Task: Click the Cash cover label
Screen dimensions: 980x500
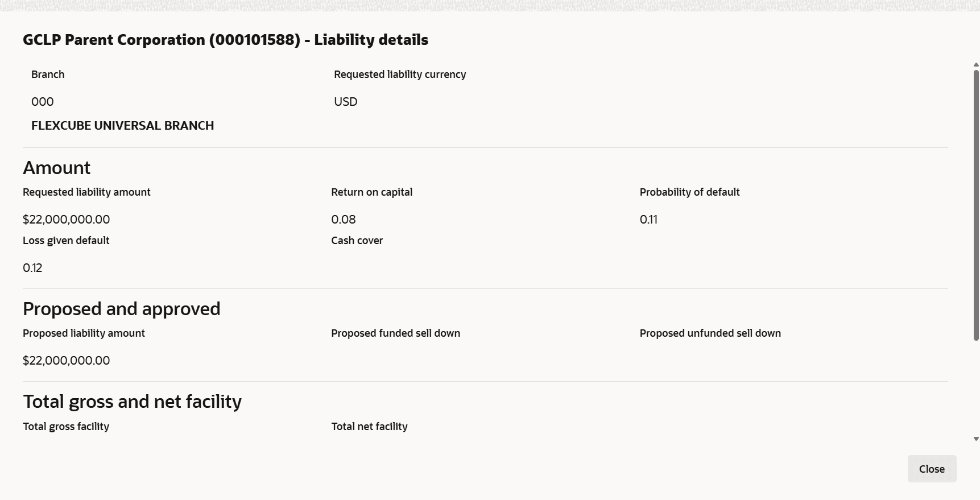Action: 357,241
